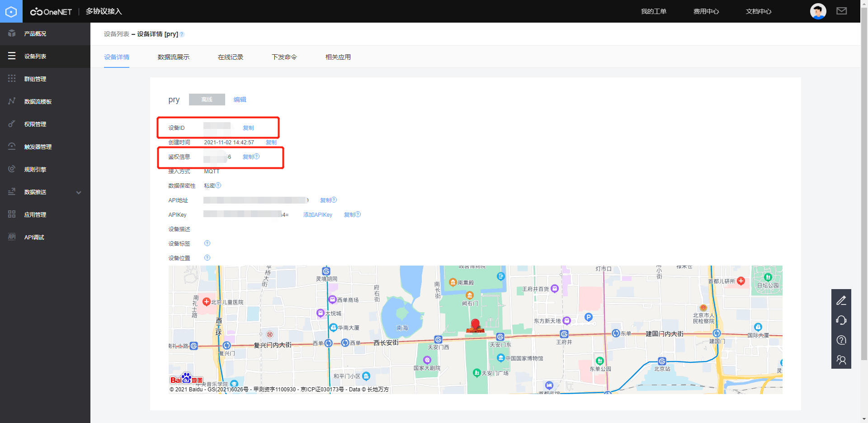Select the 权限管理 sidebar icon
This screenshot has width=868, height=423.
click(12, 124)
